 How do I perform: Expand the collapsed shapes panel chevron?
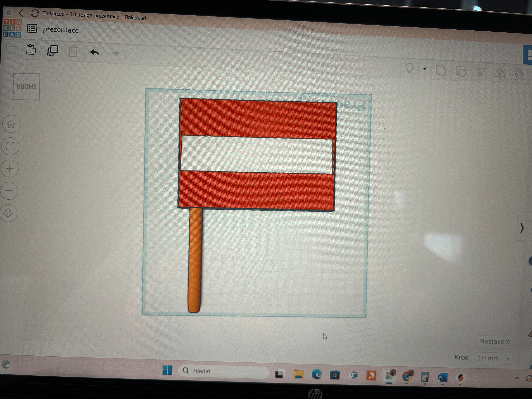pyautogui.click(x=522, y=228)
